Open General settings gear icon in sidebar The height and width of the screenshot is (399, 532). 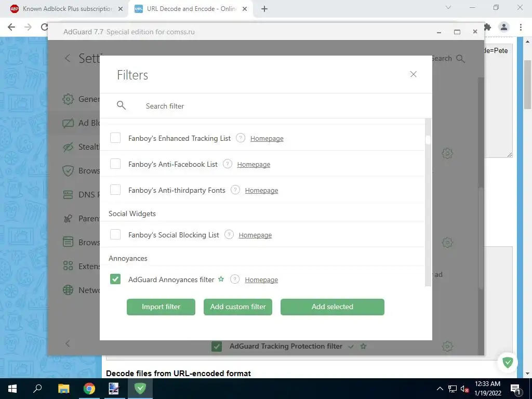(68, 99)
